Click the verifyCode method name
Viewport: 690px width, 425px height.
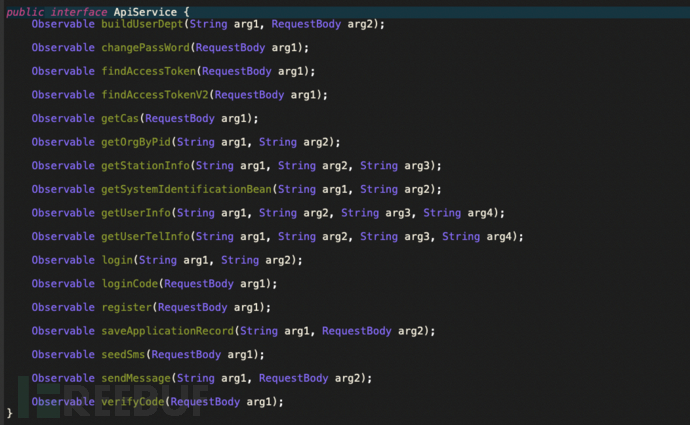pyautogui.click(x=133, y=401)
